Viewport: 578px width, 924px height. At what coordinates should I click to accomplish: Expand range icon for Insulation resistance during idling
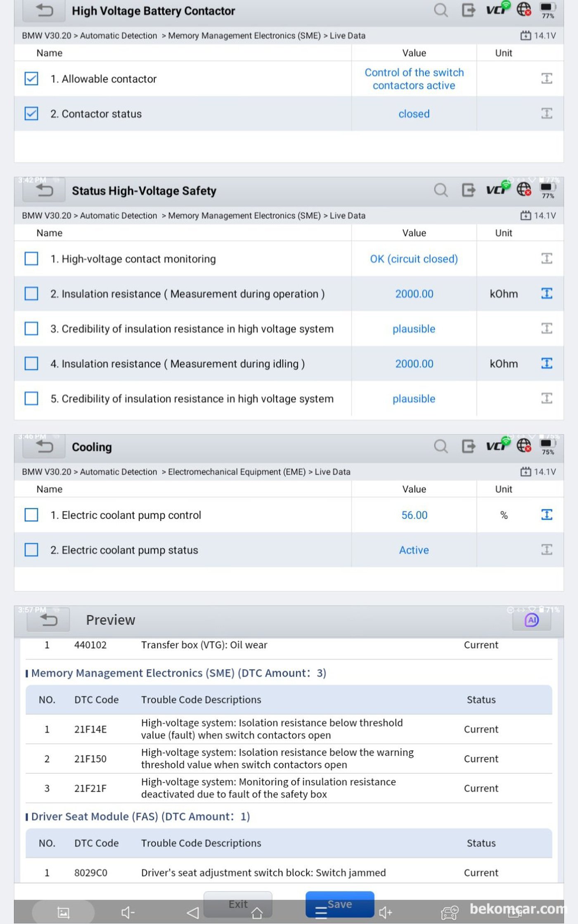[x=547, y=363]
